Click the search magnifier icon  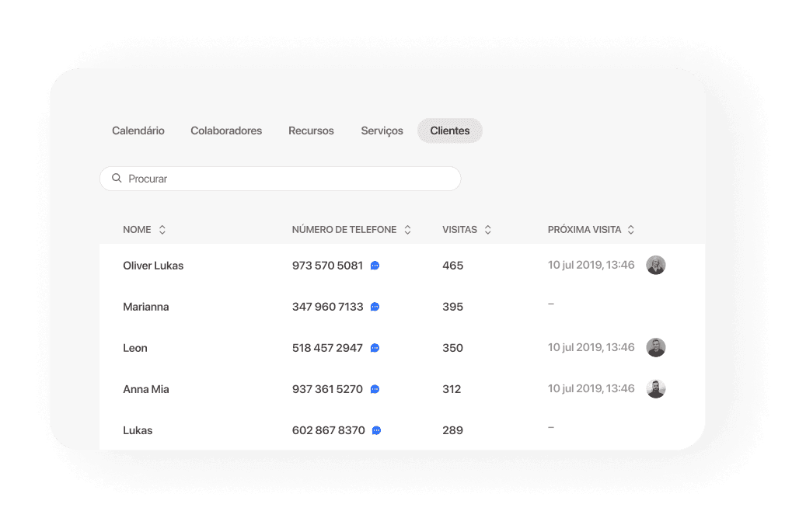pos(116,178)
